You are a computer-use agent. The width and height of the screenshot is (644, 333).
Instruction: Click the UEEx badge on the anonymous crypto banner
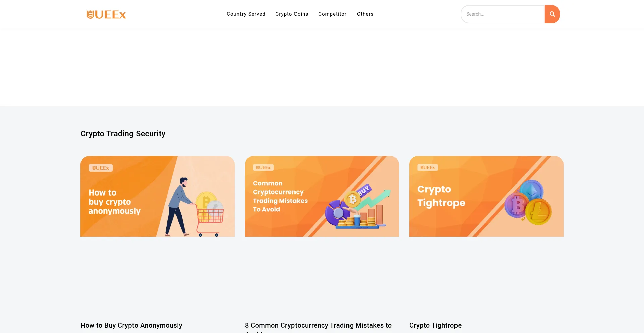click(x=101, y=168)
